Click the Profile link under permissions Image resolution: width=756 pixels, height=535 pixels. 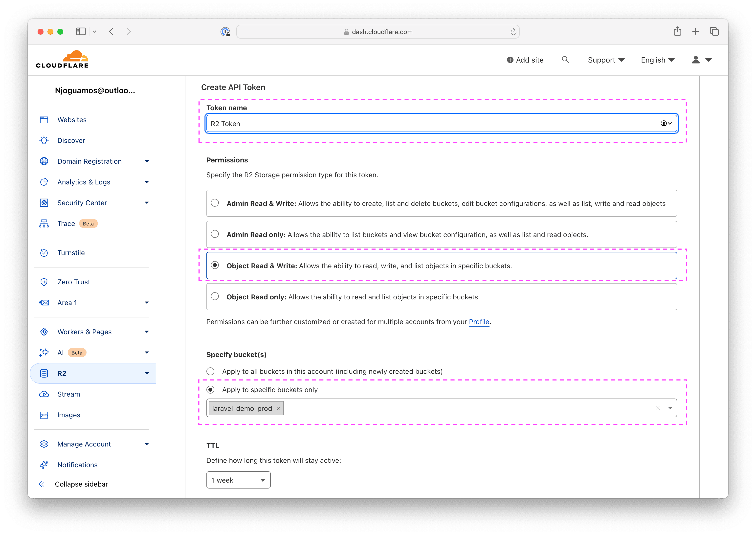[x=479, y=322]
